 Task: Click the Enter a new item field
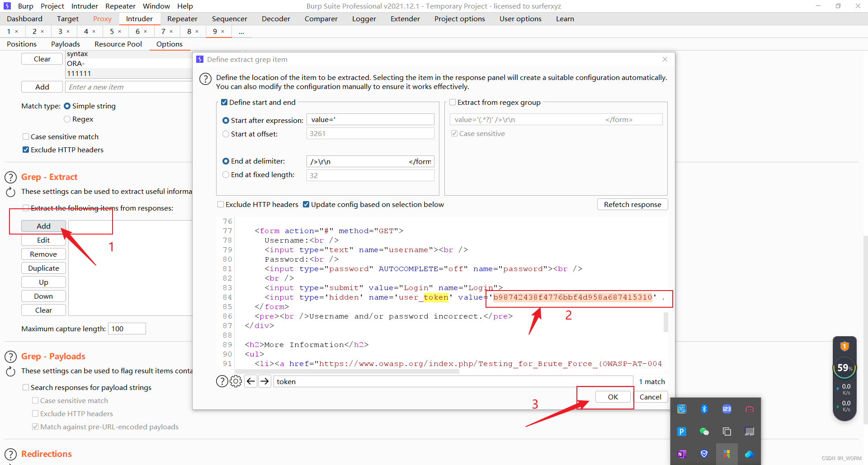click(x=129, y=87)
